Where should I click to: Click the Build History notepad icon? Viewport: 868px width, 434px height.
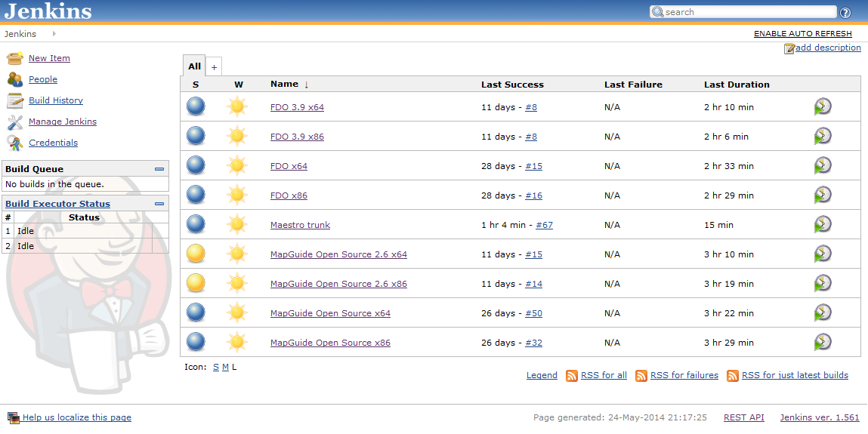tap(15, 100)
